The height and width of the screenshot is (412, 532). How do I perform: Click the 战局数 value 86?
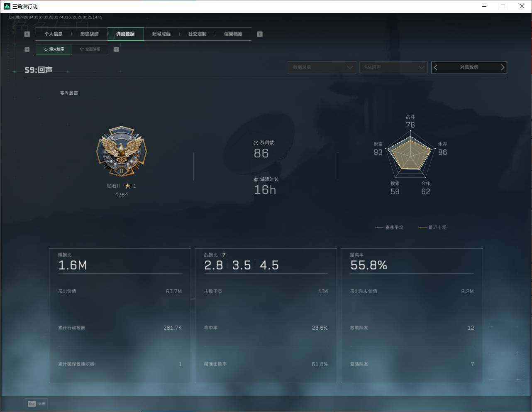click(261, 154)
